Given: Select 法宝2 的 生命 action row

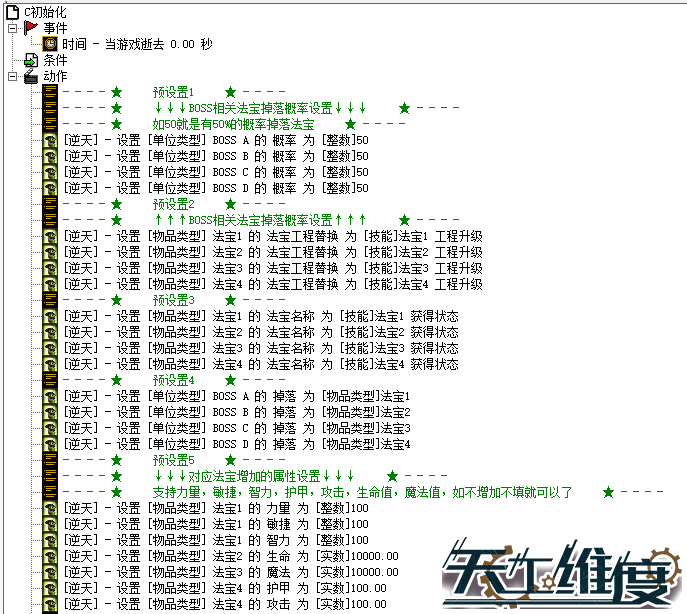Looking at the screenshot, I should pos(230,556).
